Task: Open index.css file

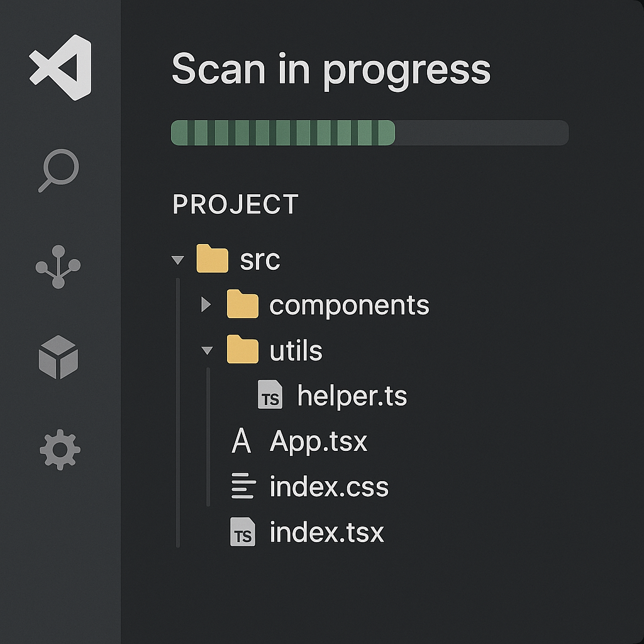Action: pyautogui.click(x=329, y=487)
